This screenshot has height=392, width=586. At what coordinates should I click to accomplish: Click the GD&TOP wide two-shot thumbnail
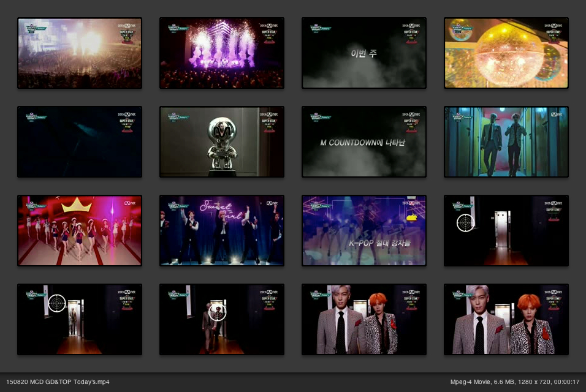point(364,320)
